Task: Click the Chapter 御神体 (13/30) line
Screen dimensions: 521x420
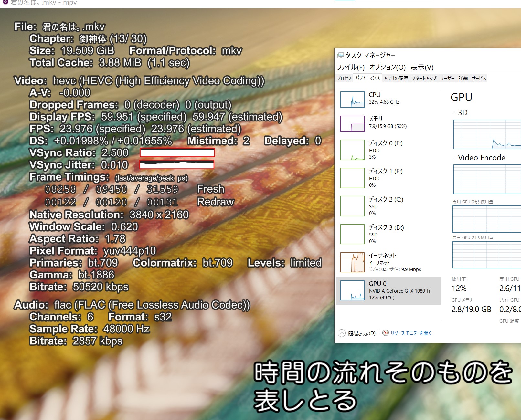Action: pos(88,38)
